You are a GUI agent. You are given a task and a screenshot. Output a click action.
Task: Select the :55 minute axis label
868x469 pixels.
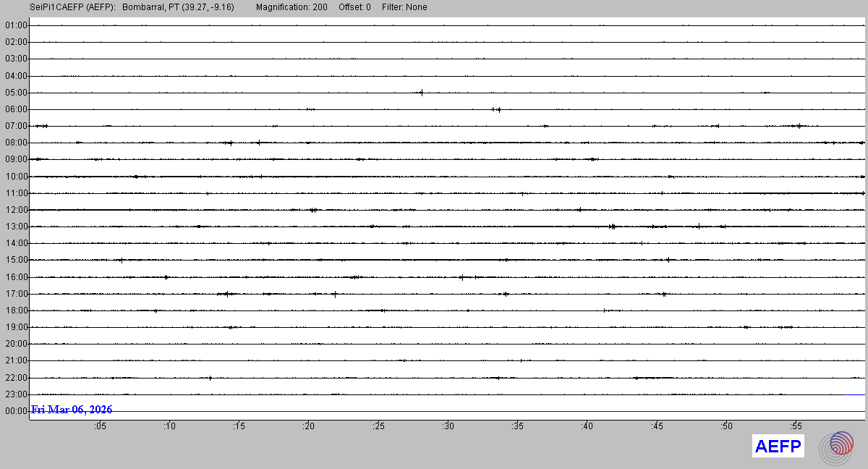pos(796,426)
